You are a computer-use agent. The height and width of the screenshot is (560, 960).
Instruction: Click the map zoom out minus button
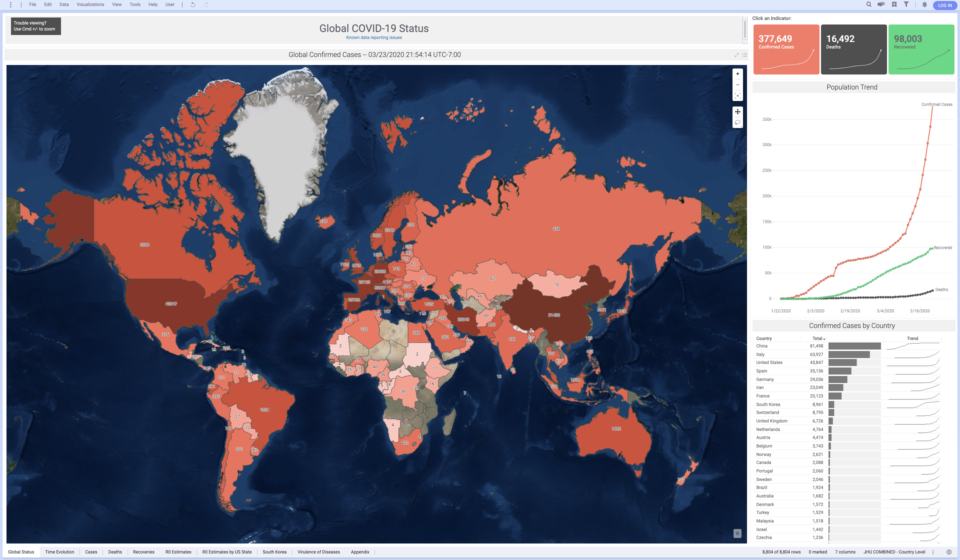[737, 84]
